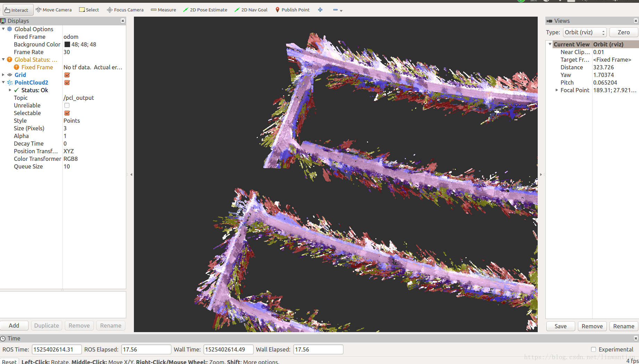
Task: Expand the Grid display properties
Action: [x=3, y=75]
